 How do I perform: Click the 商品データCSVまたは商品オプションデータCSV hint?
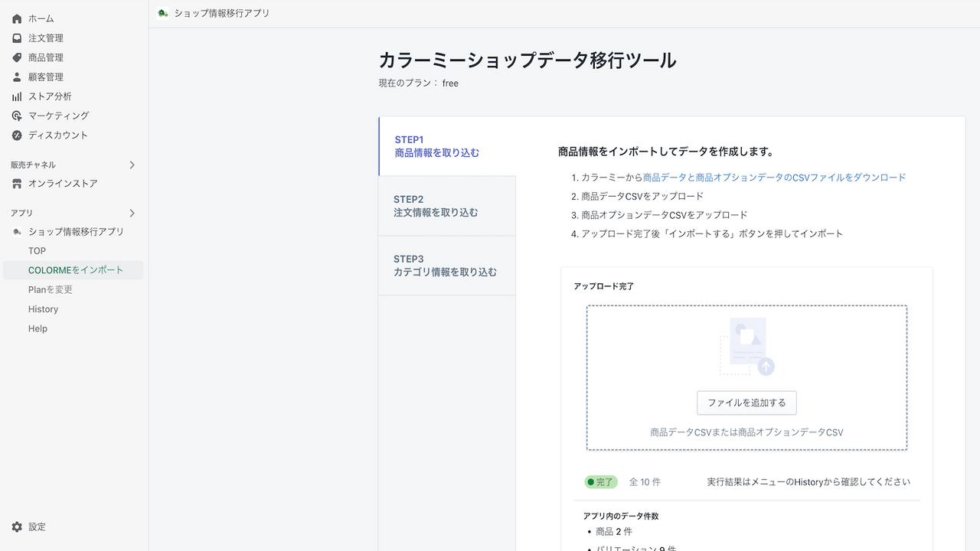(746, 432)
